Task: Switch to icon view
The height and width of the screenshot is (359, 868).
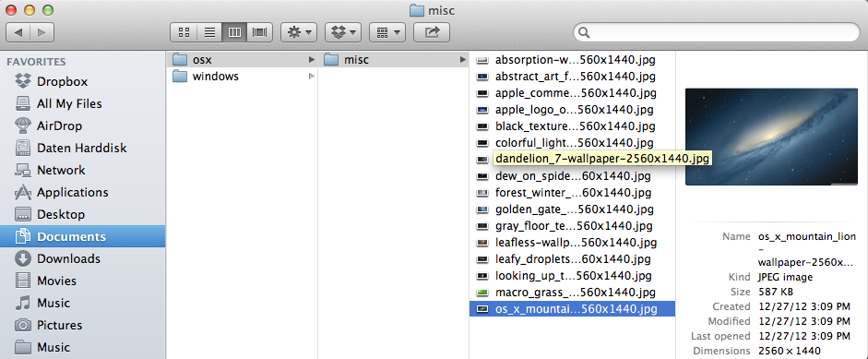Action: click(x=184, y=32)
